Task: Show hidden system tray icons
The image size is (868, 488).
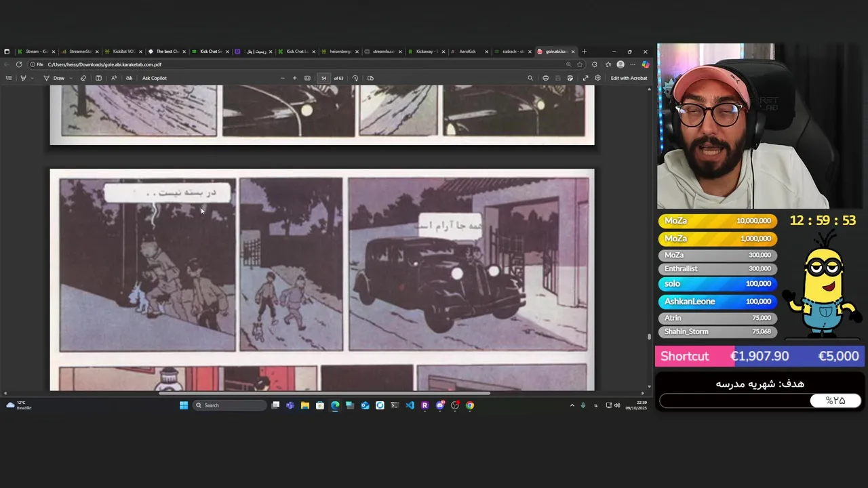Action: pyautogui.click(x=572, y=405)
